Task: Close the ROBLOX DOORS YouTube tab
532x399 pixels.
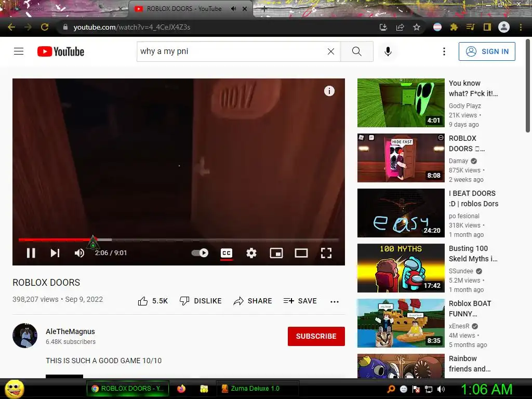Action: pyautogui.click(x=245, y=9)
